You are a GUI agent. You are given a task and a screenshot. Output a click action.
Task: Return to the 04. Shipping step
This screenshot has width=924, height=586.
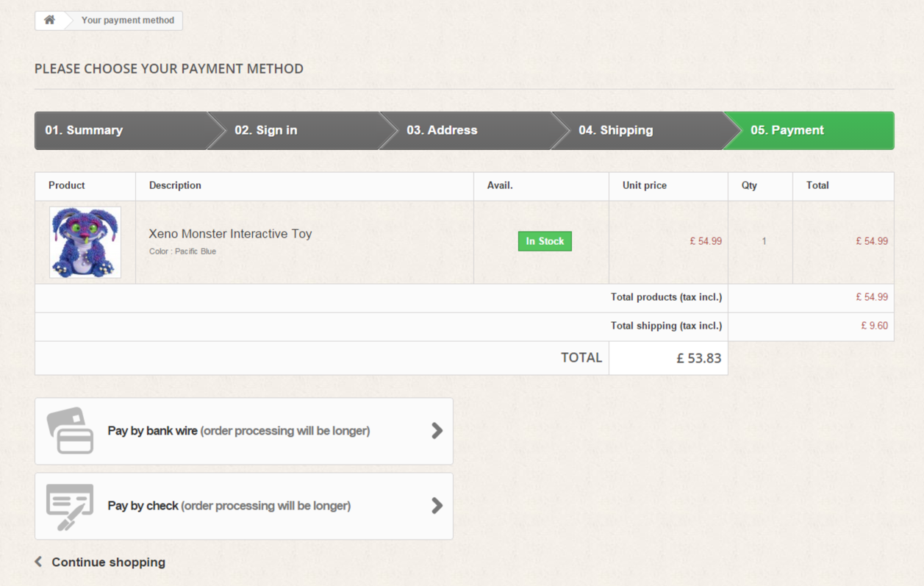click(615, 130)
